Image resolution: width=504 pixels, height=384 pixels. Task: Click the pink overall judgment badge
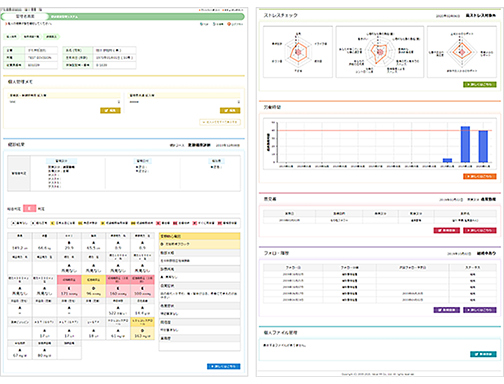coord(29,209)
